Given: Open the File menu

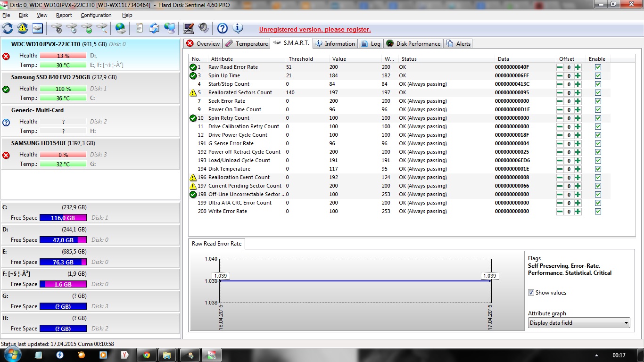Looking at the screenshot, I should (6, 15).
